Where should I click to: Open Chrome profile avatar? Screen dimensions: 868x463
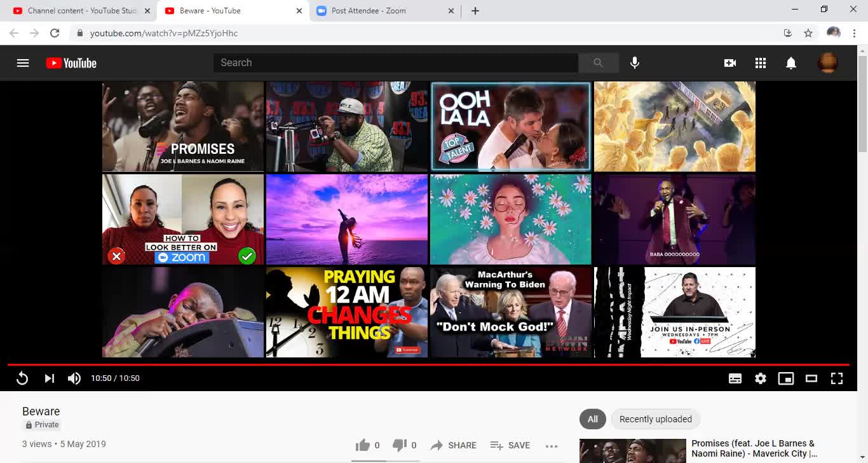(834, 33)
